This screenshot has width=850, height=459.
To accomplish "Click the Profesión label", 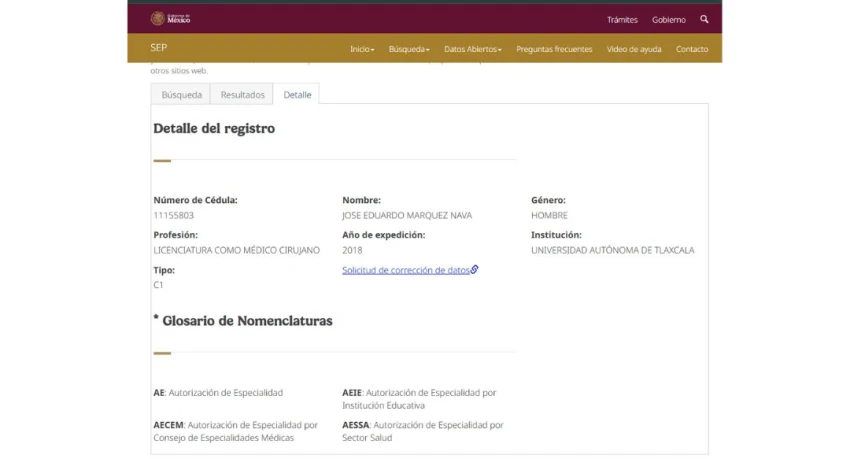I will (176, 235).
